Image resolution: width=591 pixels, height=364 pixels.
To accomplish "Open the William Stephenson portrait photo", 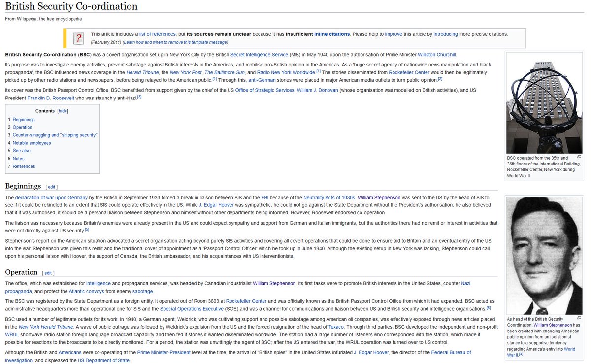I will 544,255.
